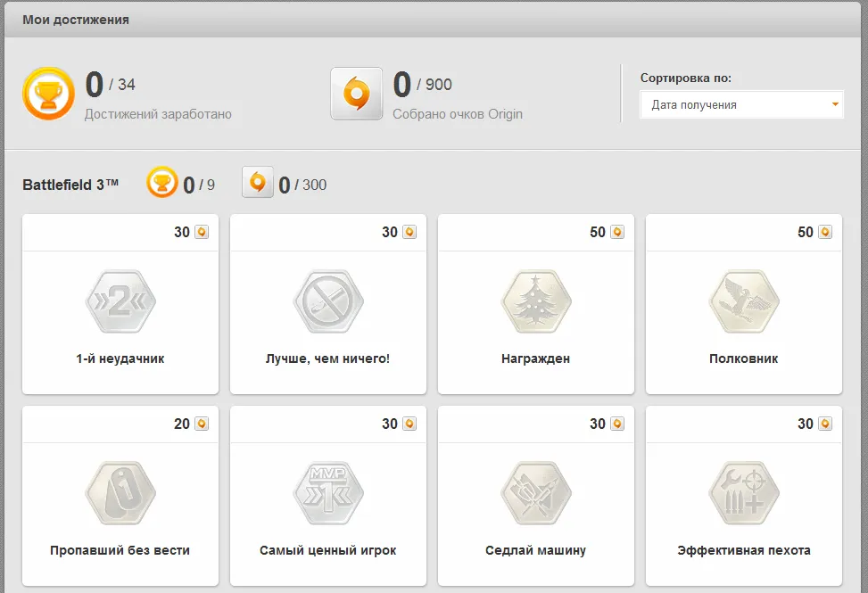Click the Награжден achievement title
This screenshot has height=593, width=868.
tap(536, 358)
